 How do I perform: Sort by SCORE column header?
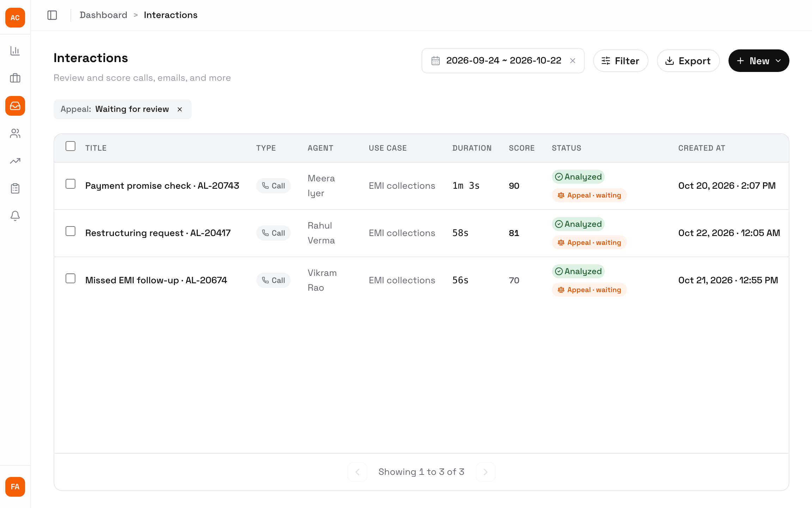[522, 148]
